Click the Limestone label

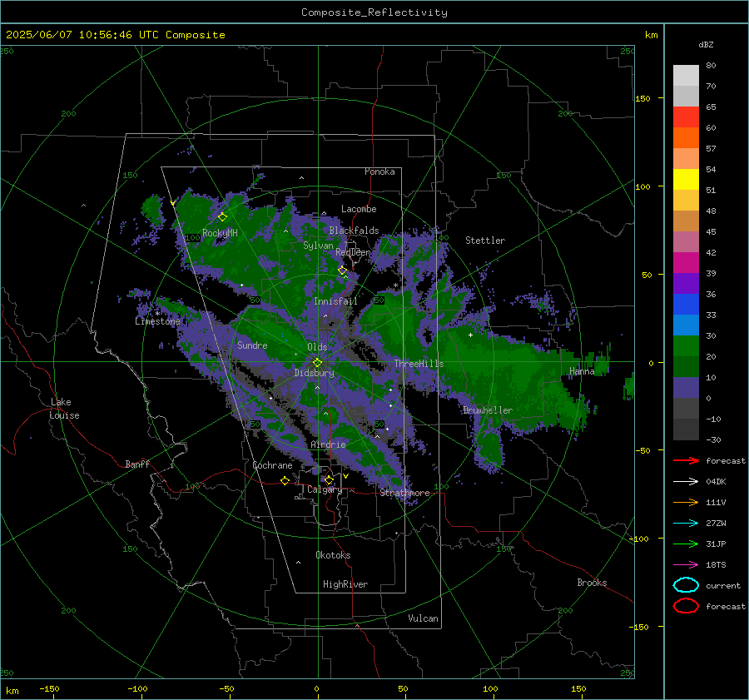coord(157,321)
